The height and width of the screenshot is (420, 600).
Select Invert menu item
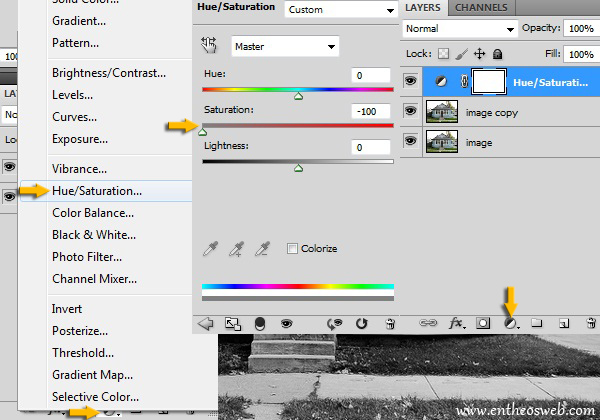click(x=67, y=309)
